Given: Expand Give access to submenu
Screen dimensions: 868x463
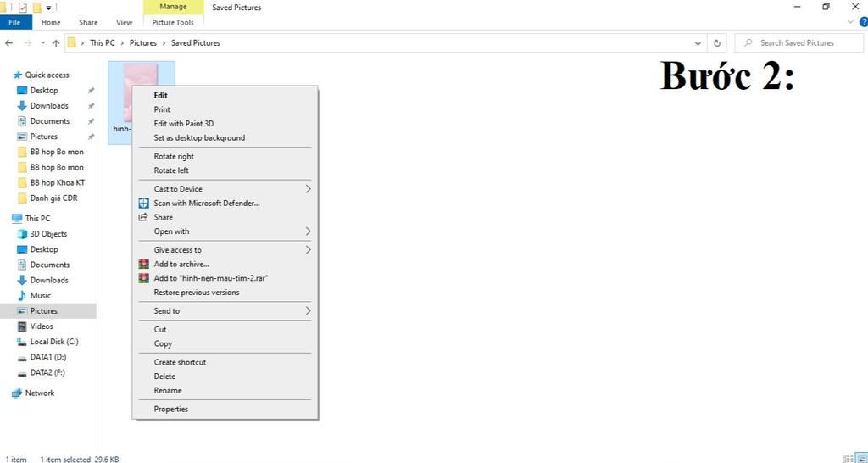Looking at the screenshot, I should [225, 250].
